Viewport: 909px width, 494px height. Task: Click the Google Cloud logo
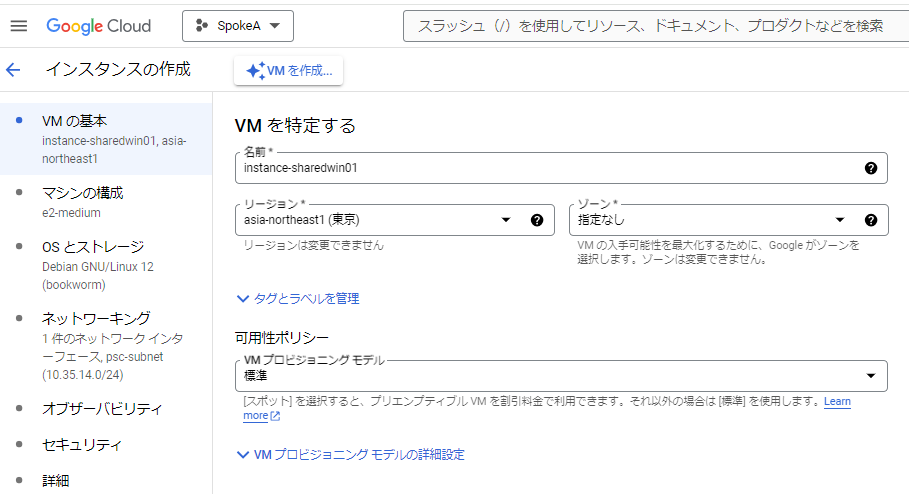tap(99, 26)
